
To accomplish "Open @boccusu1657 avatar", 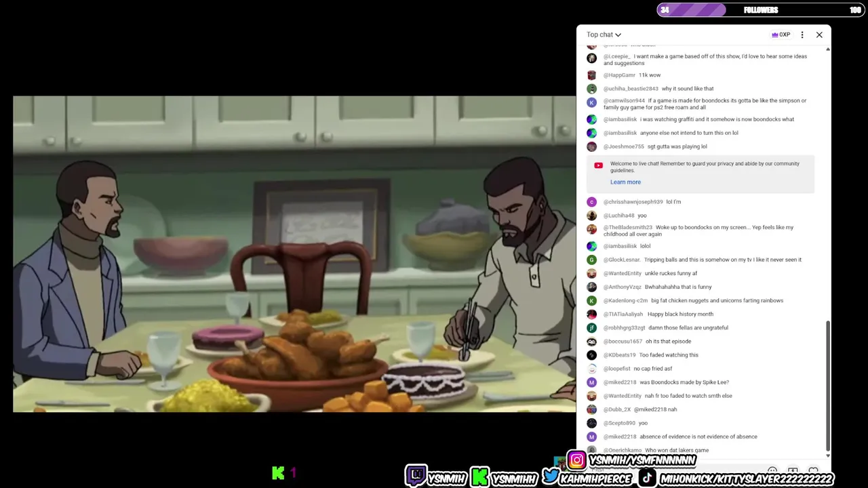I will 591,342.
